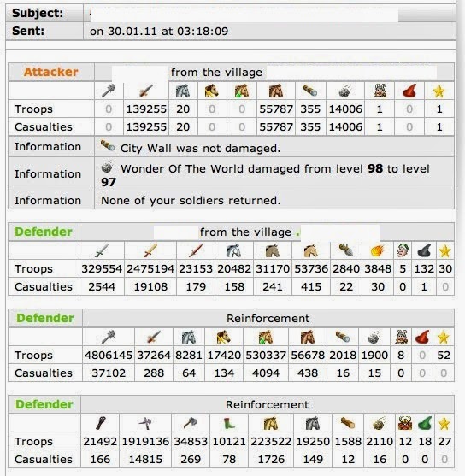Click the Defender casualty count 19108
The image size is (465, 476).
[150, 286]
